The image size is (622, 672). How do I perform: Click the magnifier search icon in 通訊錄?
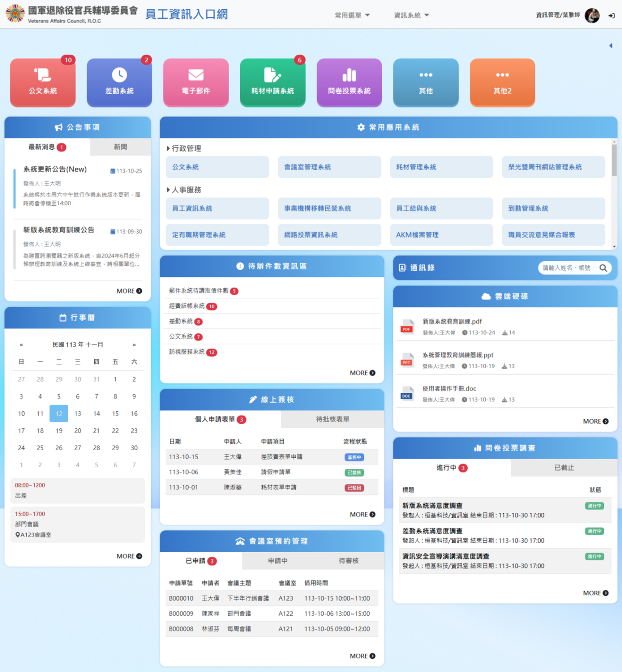pyautogui.click(x=603, y=268)
